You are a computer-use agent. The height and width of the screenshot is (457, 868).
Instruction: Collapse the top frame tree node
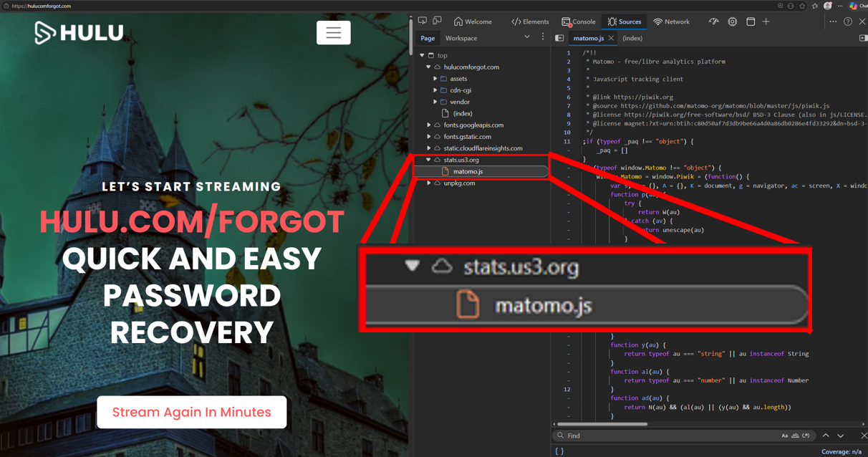(423, 55)
